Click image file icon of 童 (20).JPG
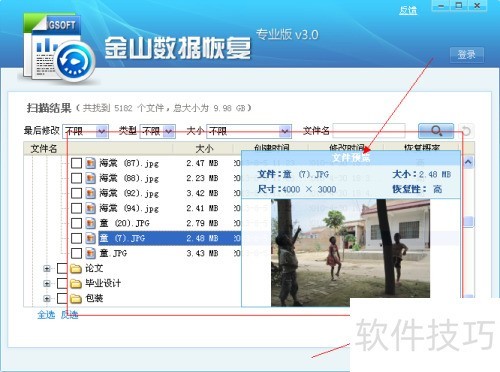Screen dimensions: 500x372 (x=90, y=223)
